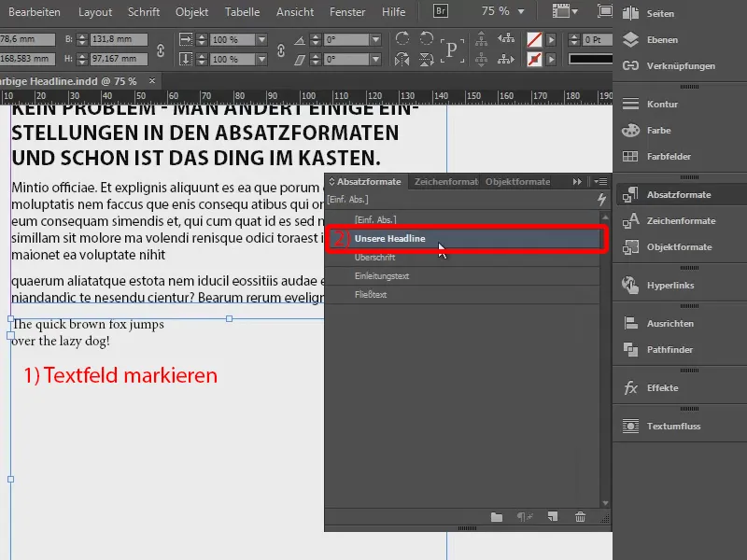Open the Objekt menu

(191, 12)
